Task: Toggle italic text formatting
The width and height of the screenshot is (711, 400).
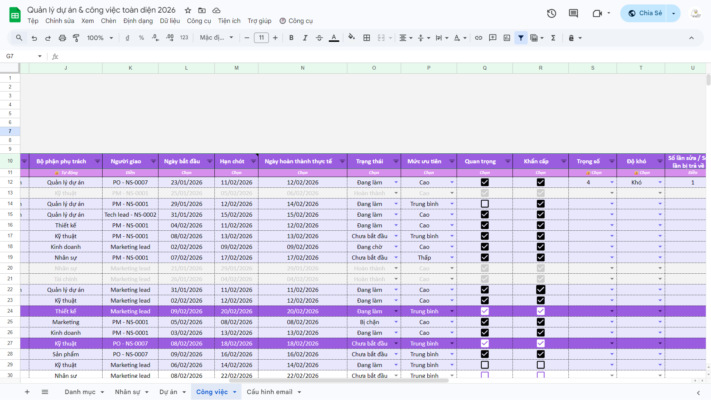Action: coord(305,38)
